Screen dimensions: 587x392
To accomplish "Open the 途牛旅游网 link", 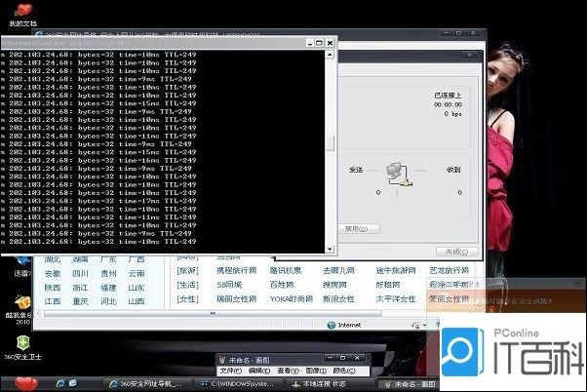I will point(396,270).
